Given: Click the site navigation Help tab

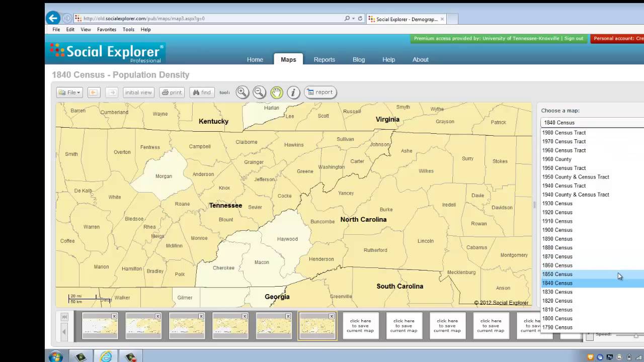Looking at the screenshot, I should click(x=389, y=59).
